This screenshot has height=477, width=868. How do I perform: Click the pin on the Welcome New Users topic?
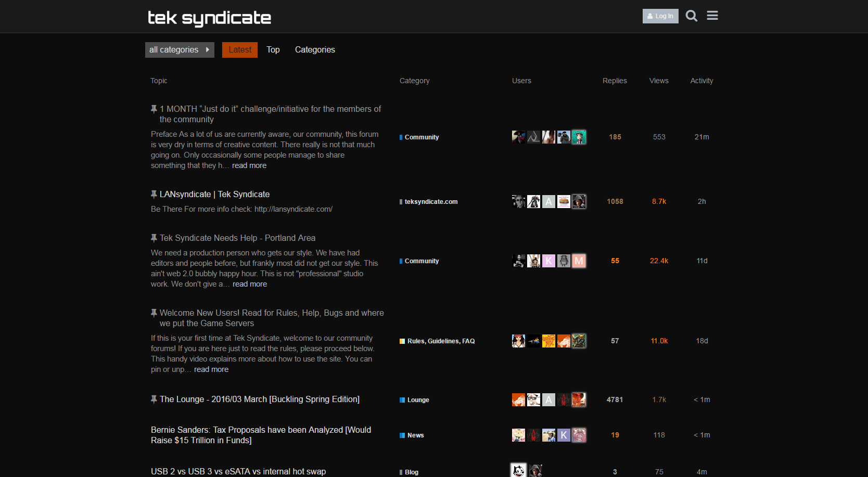coord(154,313)
